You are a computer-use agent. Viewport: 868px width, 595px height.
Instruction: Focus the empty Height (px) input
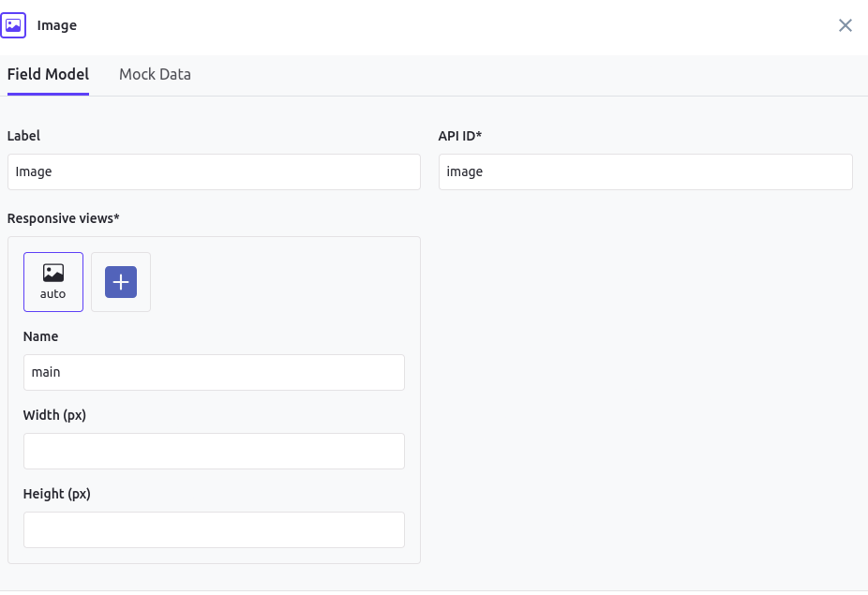(214, 529)
